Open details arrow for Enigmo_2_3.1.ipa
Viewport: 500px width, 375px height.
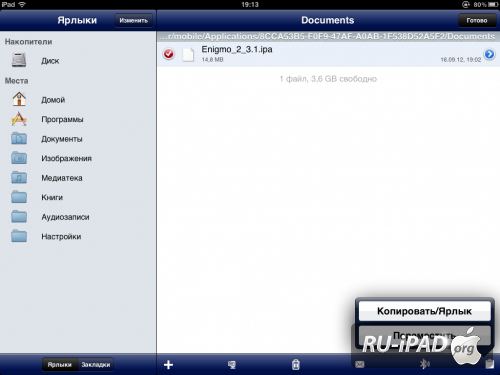pos(489,54)
